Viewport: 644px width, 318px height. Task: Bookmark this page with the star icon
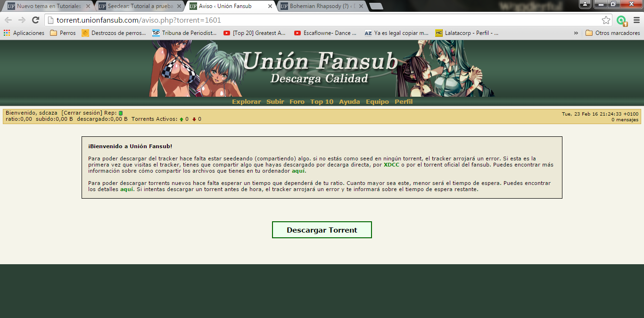tap(606, 20)
